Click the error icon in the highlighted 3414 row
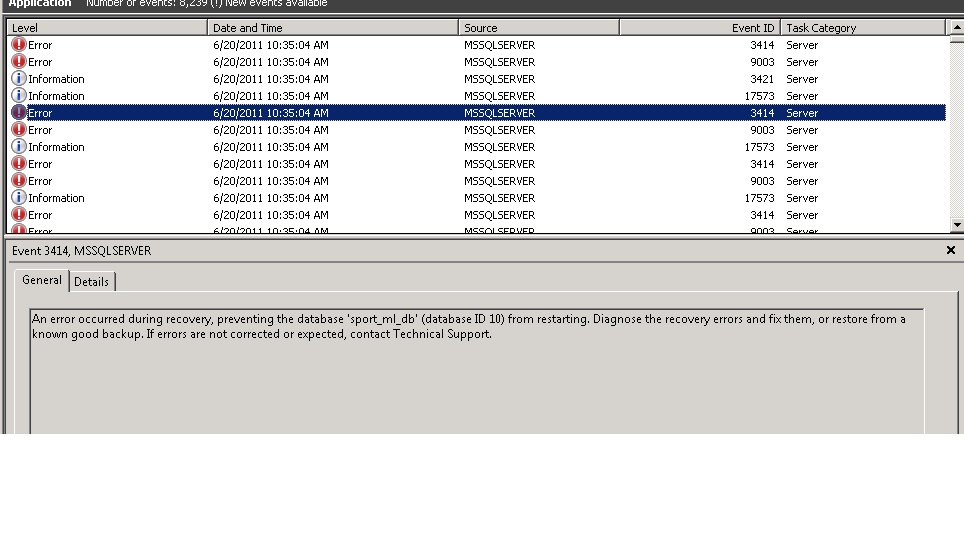The height and width of the screenshot is (540, 964). [x=19, y=113]
